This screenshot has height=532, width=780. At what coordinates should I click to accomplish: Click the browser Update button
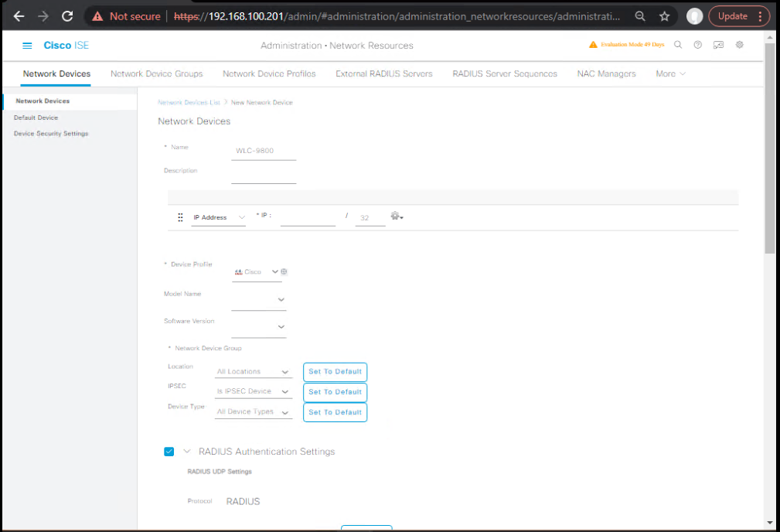click(x=733, y=16)
